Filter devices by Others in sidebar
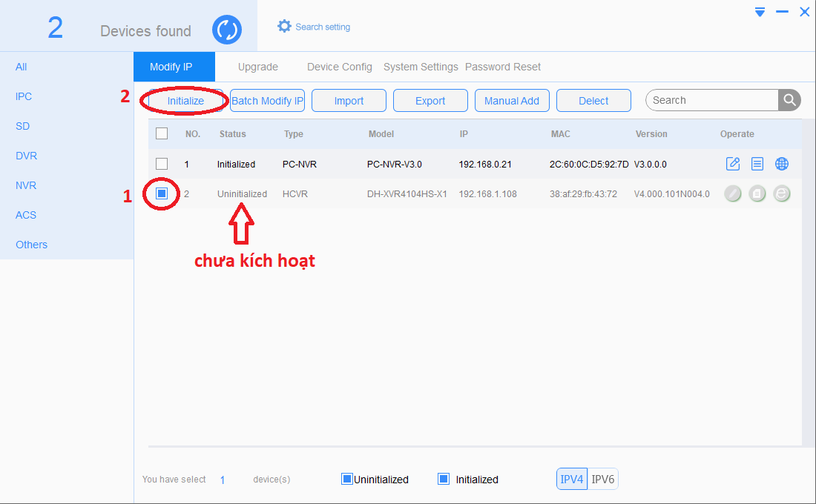This screenshot has width=816, height=504. click(31, 245)
